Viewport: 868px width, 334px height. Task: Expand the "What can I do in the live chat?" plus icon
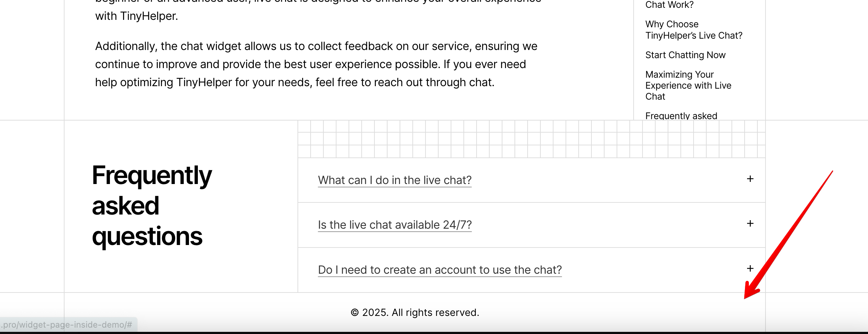(750, 179)
